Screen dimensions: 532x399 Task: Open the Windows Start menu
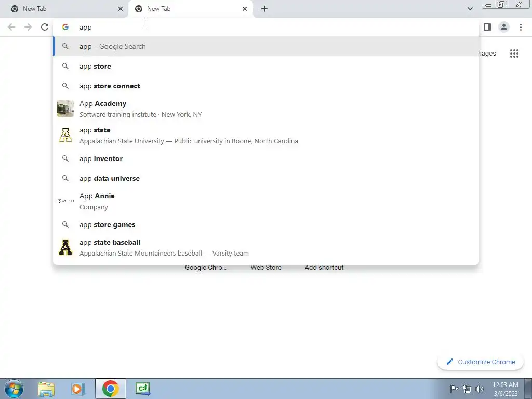click(14, 389)
